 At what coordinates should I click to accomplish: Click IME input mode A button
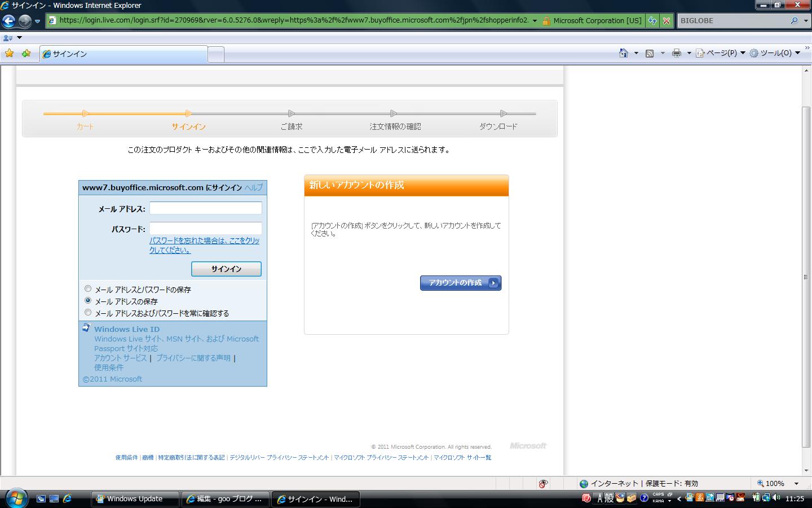(x=599, y=498)
